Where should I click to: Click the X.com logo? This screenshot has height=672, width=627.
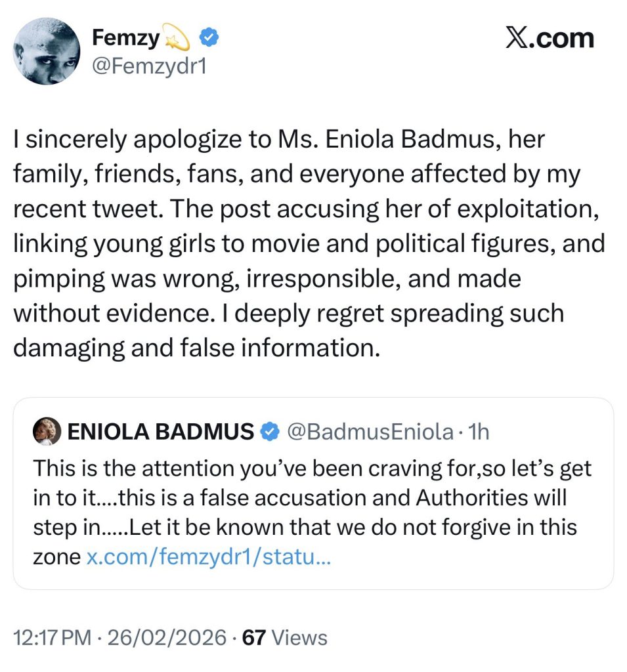(550, 38)
